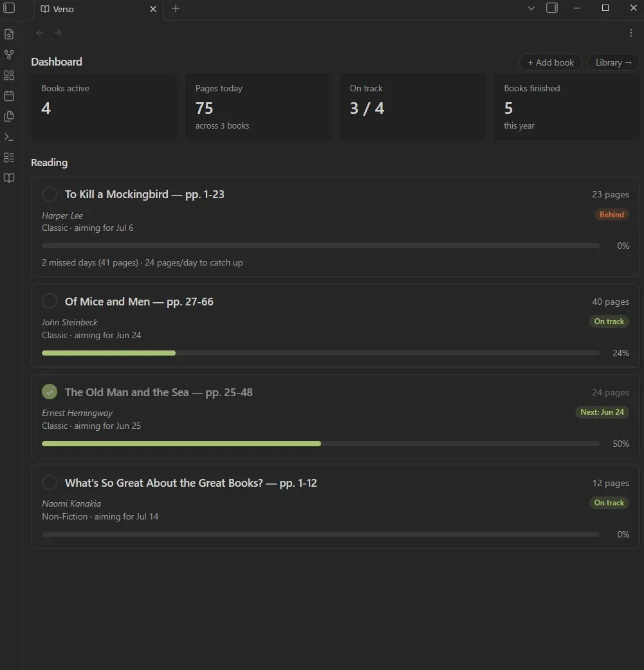
Task: Uncheck The Old Man and the Sea
Action: tap(50, 392)
